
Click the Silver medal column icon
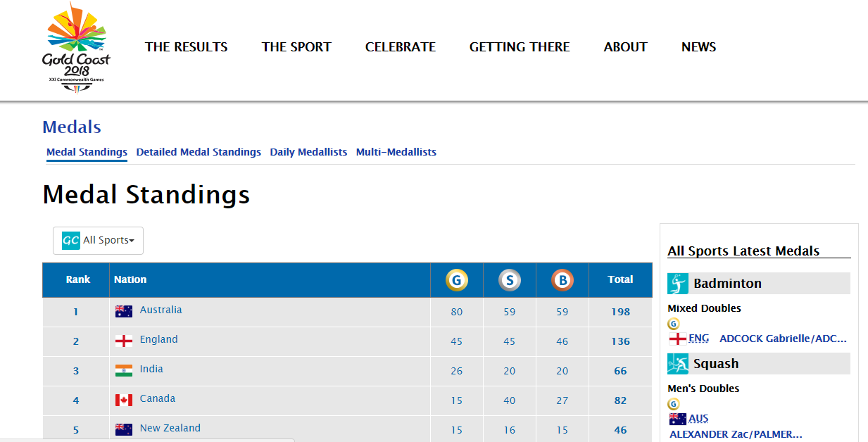point(510,281)
